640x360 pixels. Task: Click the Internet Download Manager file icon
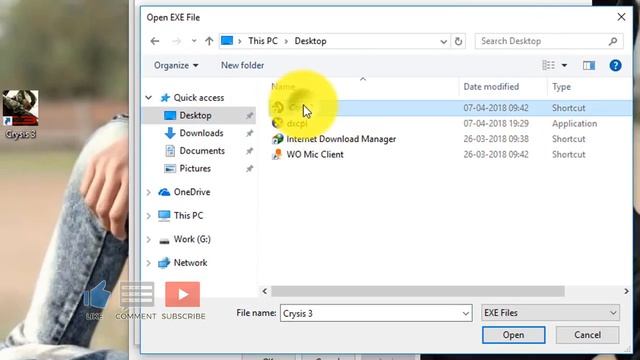[278, 139]
